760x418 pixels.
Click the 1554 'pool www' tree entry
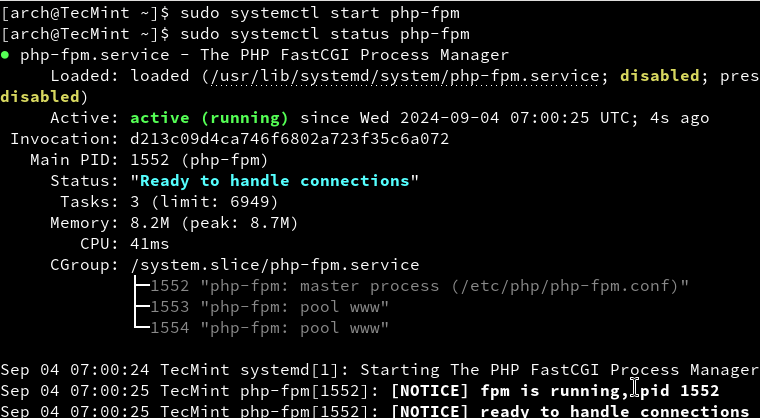coord(270,328)
